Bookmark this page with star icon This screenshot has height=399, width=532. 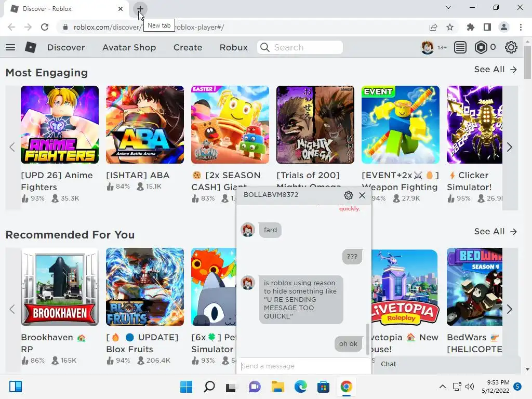pos(450,27)
